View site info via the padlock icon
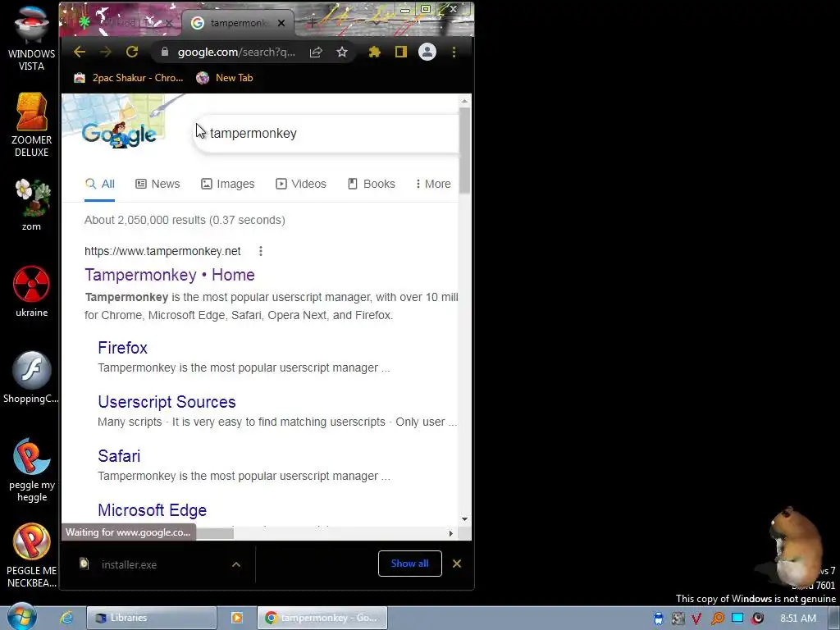Screen dimensions: 840x630 (x=165, y=52)
